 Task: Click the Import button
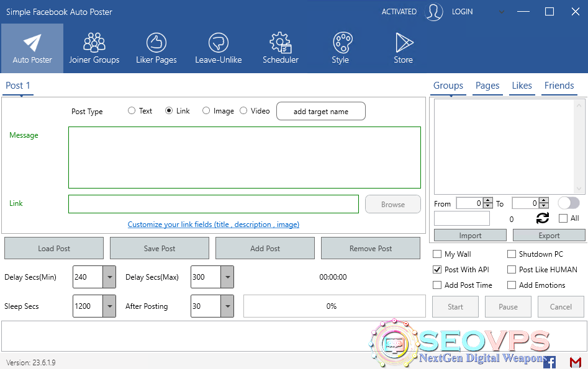tap(470, 235)
